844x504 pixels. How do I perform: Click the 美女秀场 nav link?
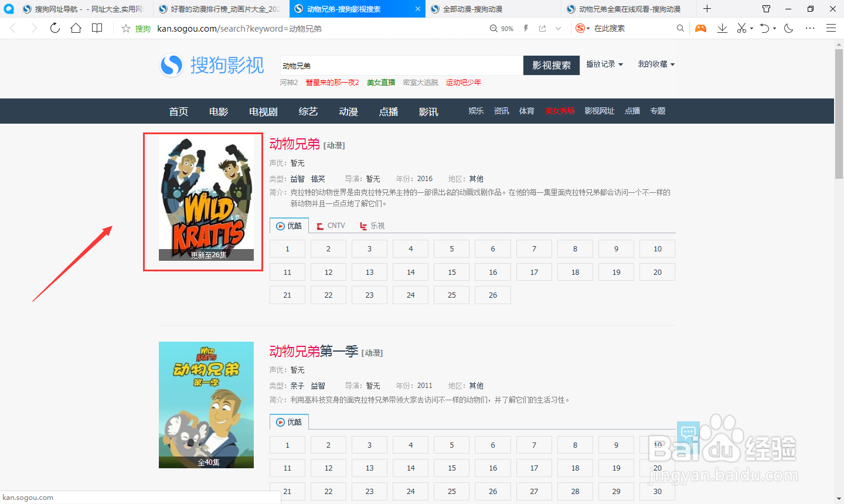(560, 111)
